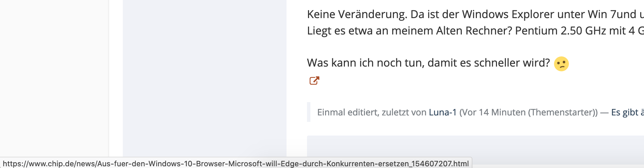Click the "Einmal editiert" edit note
The height and width of the screenshot is (168, 644).
pos(348,112)
